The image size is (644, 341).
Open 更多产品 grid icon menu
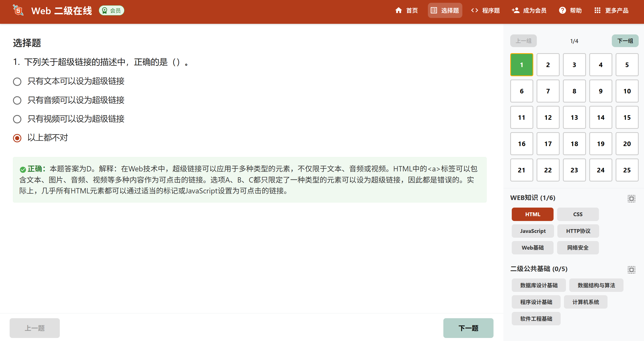[597, 10]
